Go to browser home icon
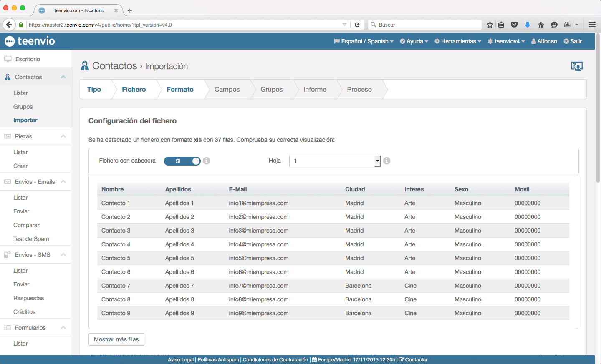This screenshot has width=601, height=364. coord(541,25)
